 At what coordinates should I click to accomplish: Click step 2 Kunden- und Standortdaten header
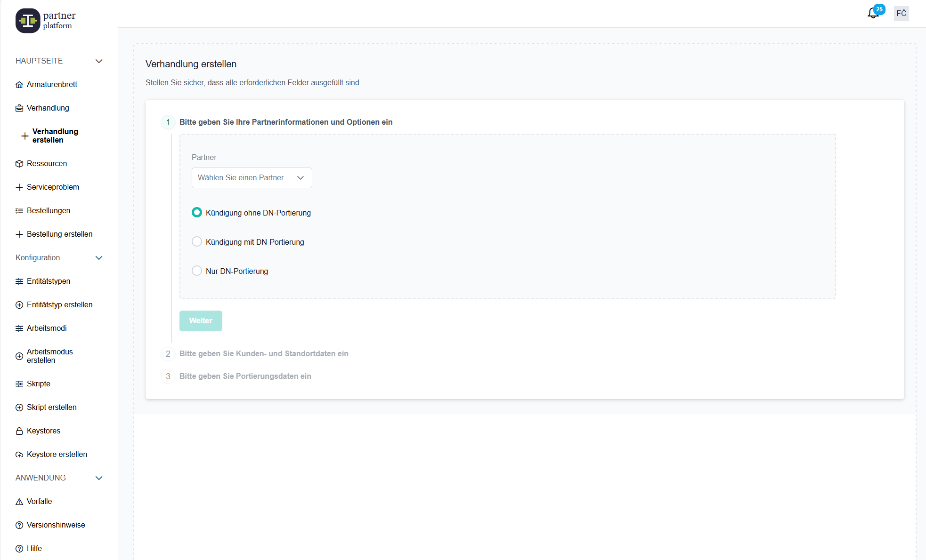point(264,354)
